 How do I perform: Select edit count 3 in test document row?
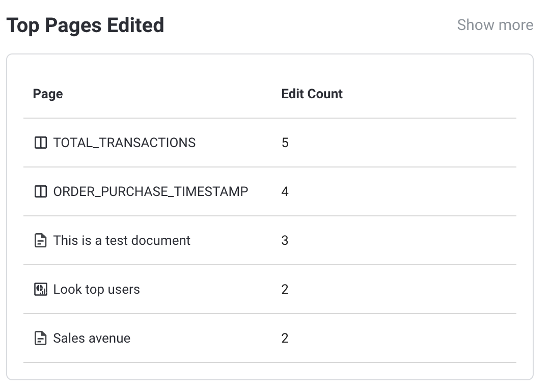(285, 241)
